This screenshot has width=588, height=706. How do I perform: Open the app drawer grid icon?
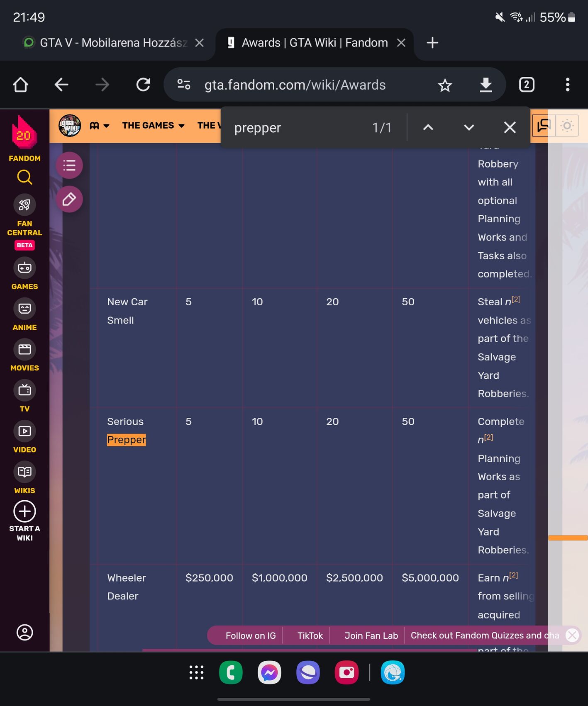click(196, 672)
